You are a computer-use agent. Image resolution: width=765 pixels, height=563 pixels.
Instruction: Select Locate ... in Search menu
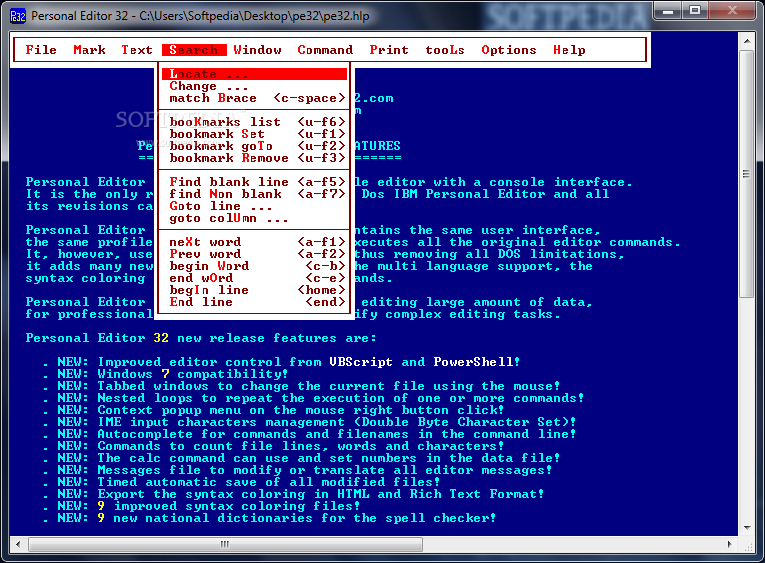[254, 74]
